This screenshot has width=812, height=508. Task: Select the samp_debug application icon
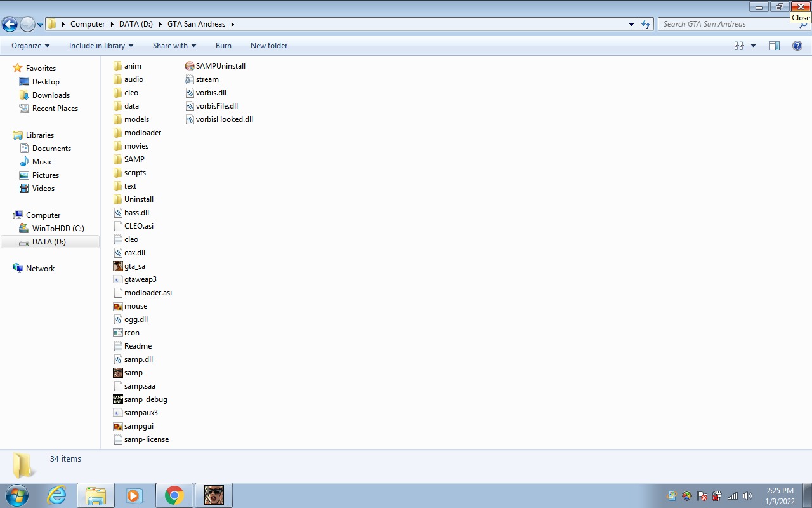coord(117,399)
